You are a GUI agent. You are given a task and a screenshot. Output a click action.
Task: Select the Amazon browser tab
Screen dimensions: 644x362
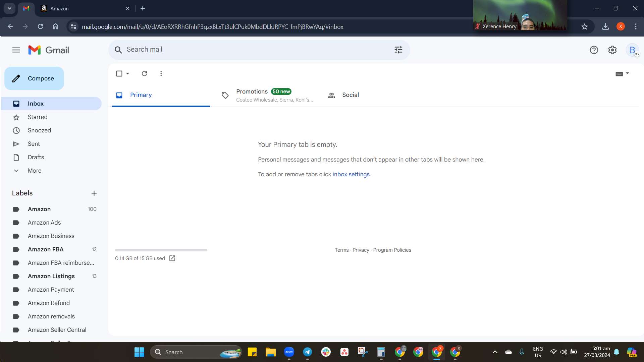pos(85,8)
